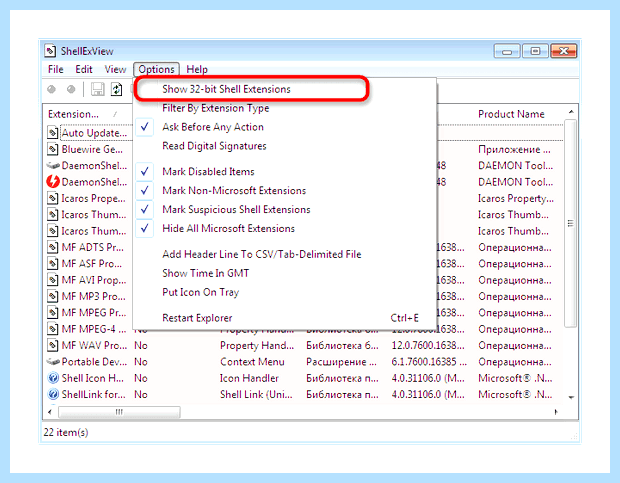620x483 pixels.
Task: Click gray drive icon of first DaemonShel... row
Action: point(53,166)
